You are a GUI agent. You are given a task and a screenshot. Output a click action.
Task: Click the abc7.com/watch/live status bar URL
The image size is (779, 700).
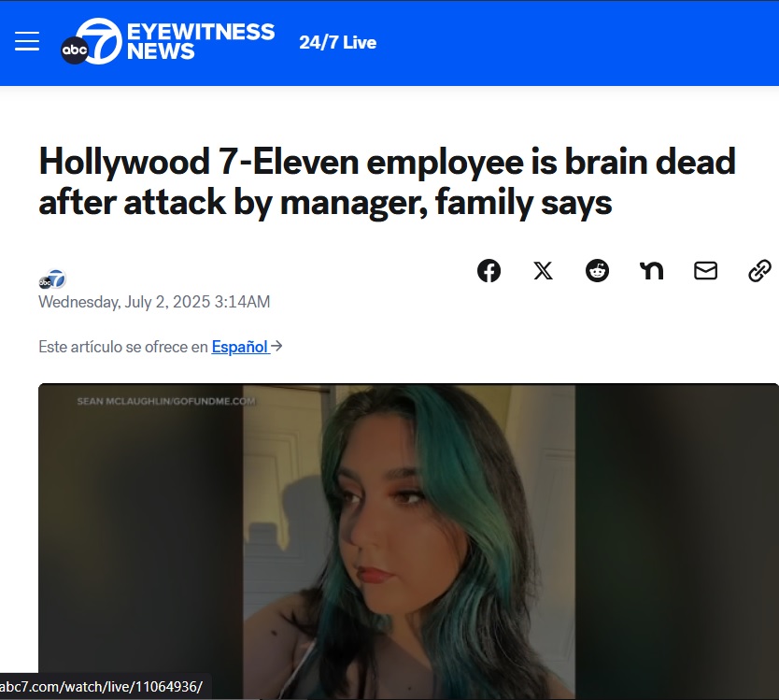(x=102, y=687)
